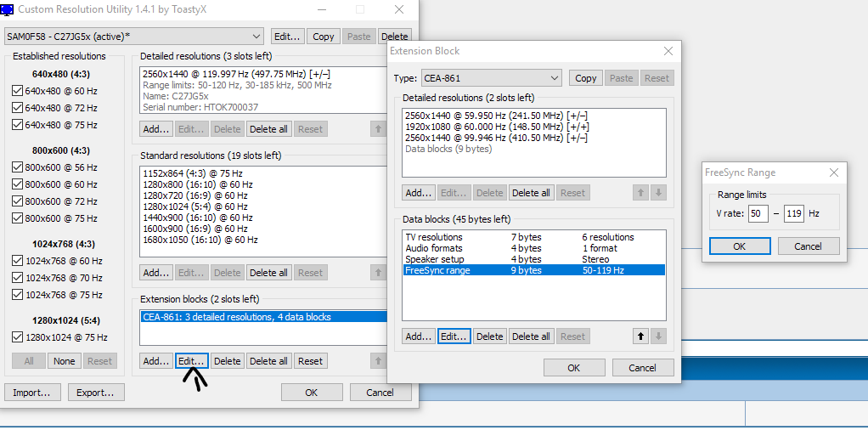Select the 2560x1440 @ 99.946 Hz detailed resolution

coord(496,138)
